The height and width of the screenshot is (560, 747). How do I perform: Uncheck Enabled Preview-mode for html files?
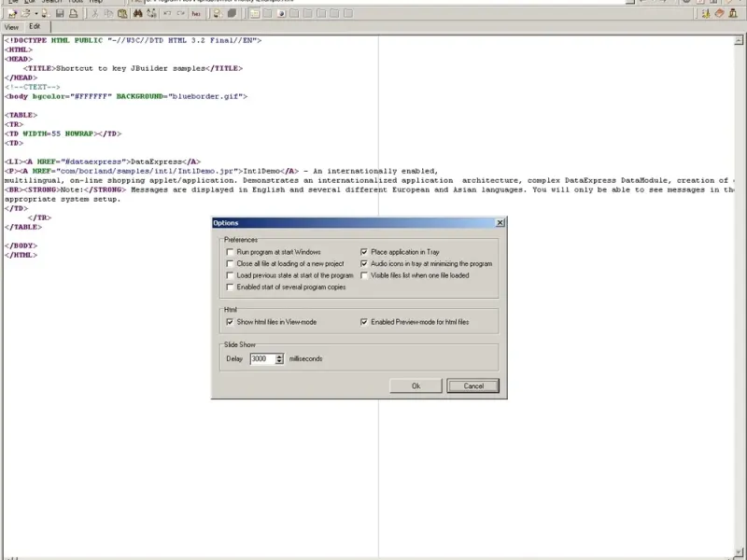(x=364, y=322)
